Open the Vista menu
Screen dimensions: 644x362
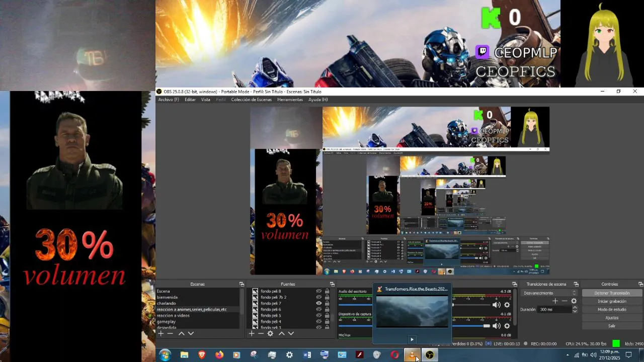(206, 100)
